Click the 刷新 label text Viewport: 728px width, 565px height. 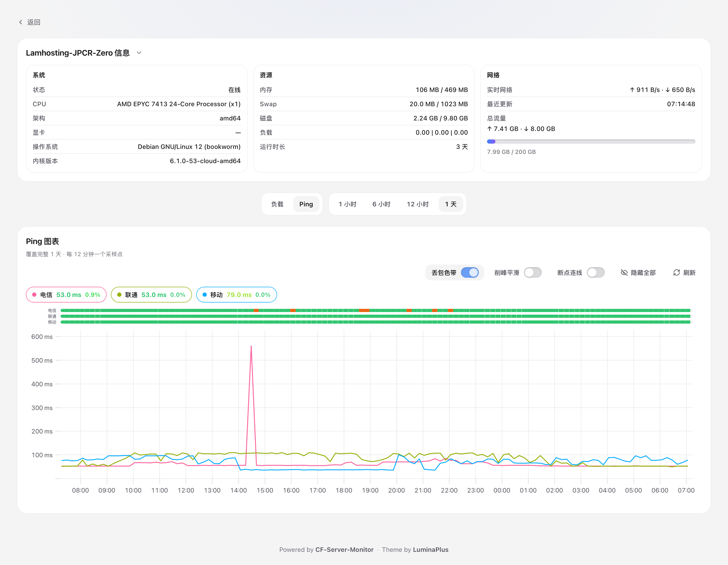point(689,272)
